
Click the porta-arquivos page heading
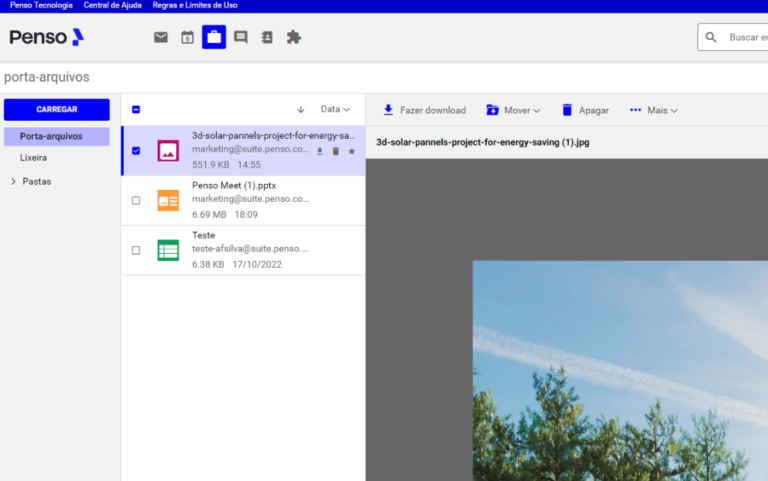pyautogui.click(x=47, y=77)
